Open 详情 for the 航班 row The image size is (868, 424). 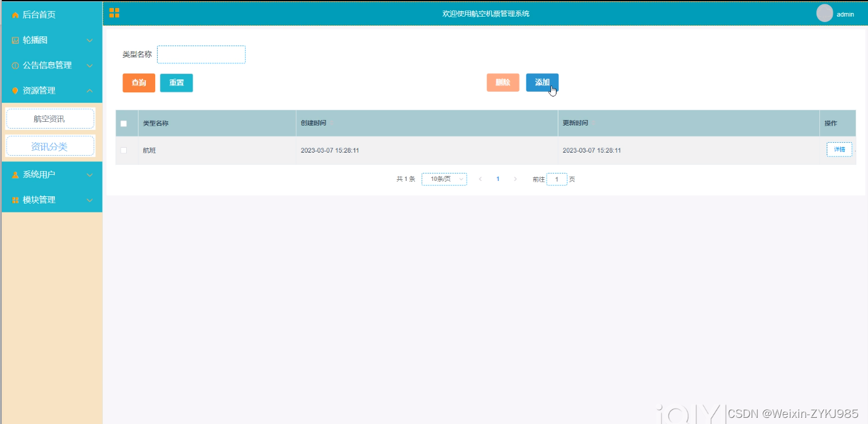(x=839, y=150)
